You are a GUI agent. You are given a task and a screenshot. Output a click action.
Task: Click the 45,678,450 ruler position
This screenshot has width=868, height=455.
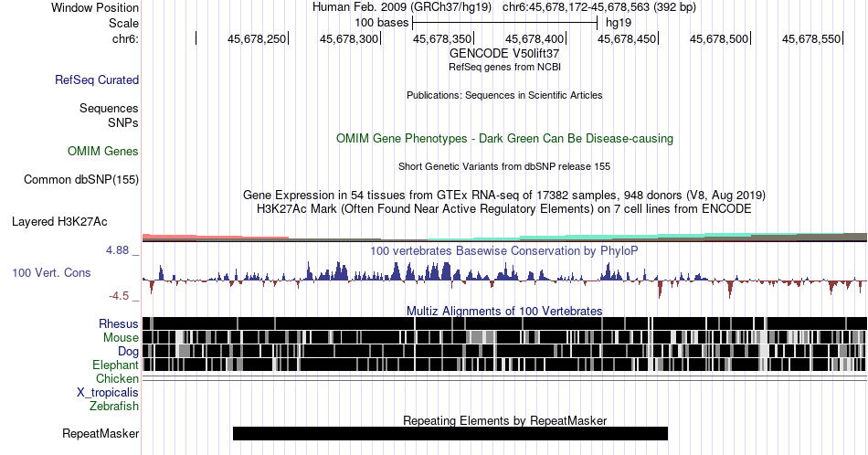(627, 38)
